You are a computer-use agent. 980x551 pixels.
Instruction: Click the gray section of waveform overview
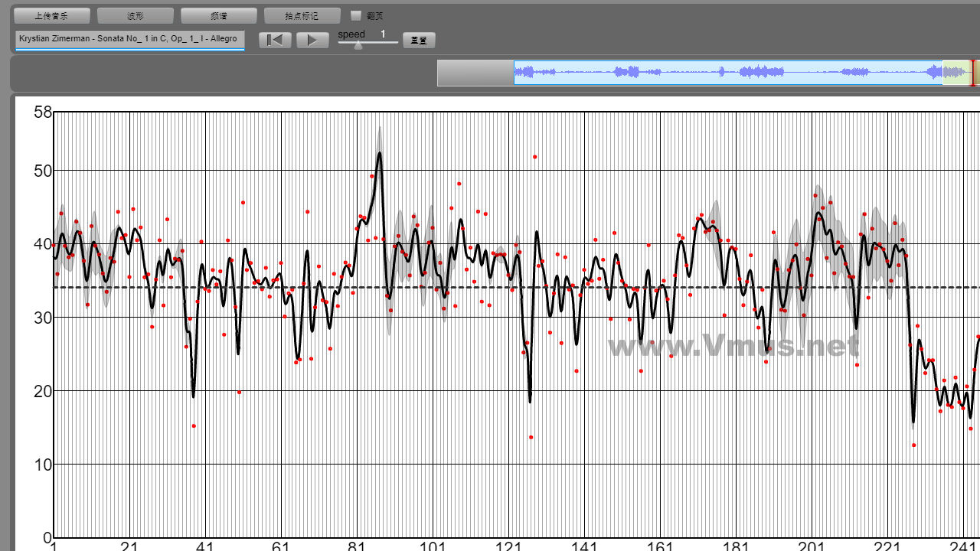click(475, 73)
